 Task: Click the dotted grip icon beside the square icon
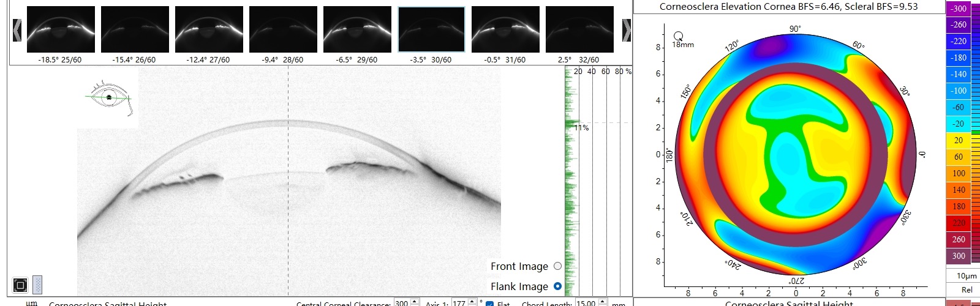coord(37,285)
